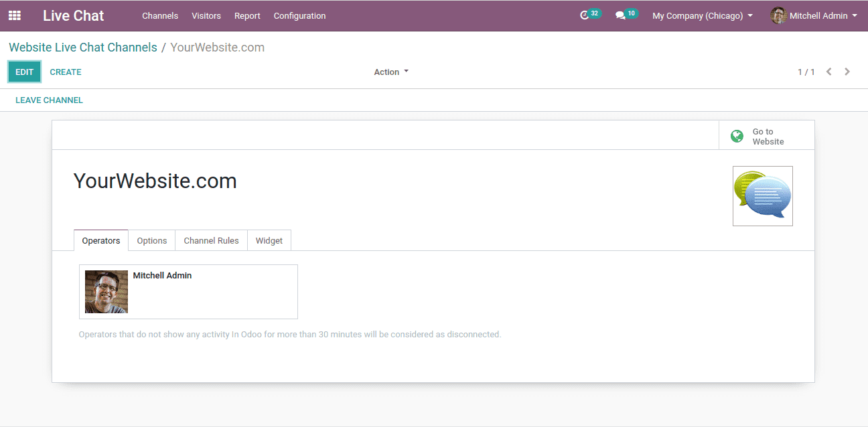Click the operators inactivity help text

[x=290, y=334]
